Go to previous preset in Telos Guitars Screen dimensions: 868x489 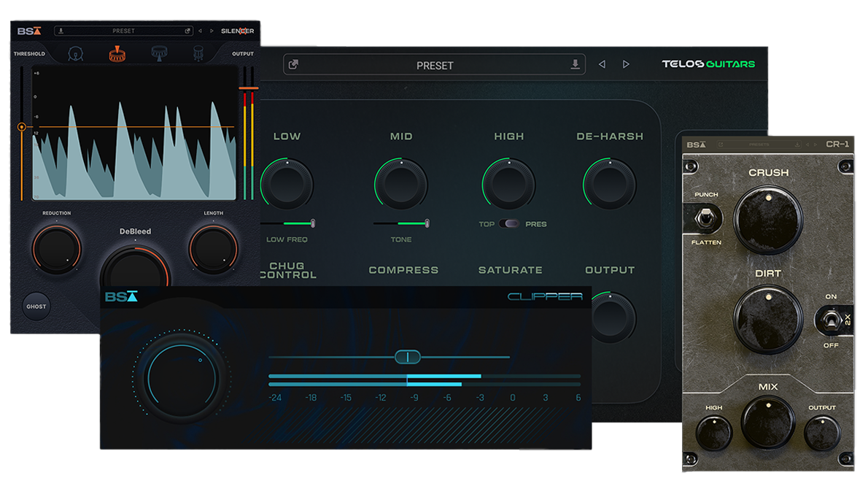tap(602, 65)
